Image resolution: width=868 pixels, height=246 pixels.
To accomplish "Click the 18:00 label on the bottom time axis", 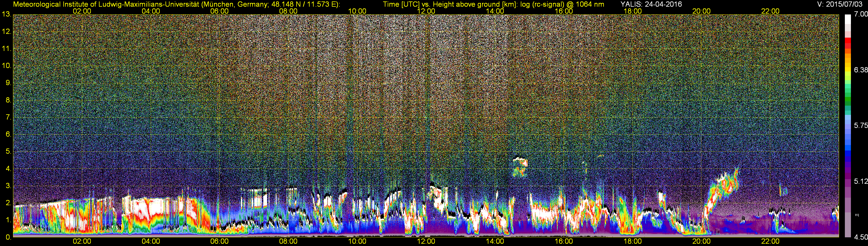I will (x=632, y=242).
